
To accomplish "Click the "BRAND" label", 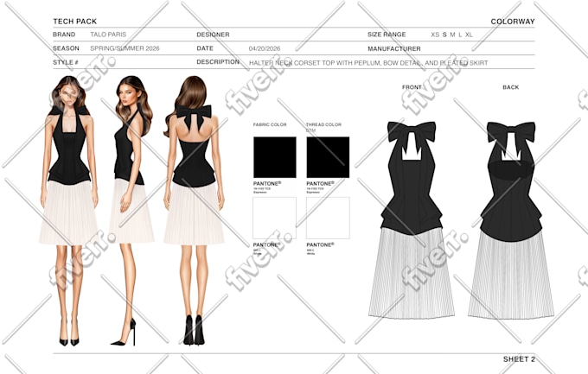I will pyautogui.click(x=64, y=35).
